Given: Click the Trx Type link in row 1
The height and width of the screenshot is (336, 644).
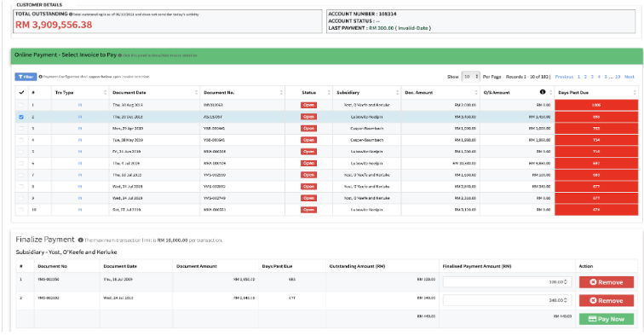Looking at the screenshot, I should (x=80, y=105).
